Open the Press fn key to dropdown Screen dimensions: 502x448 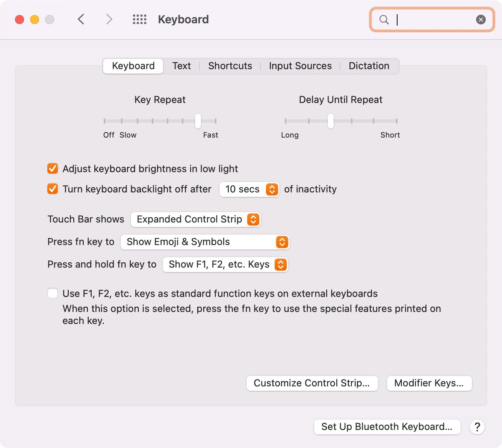[205, 242]
